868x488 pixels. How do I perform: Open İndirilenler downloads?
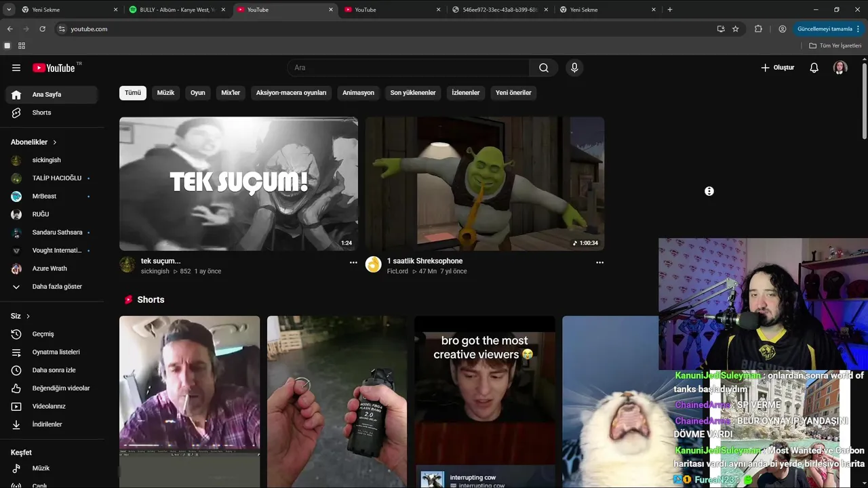(x=52, y=424)
